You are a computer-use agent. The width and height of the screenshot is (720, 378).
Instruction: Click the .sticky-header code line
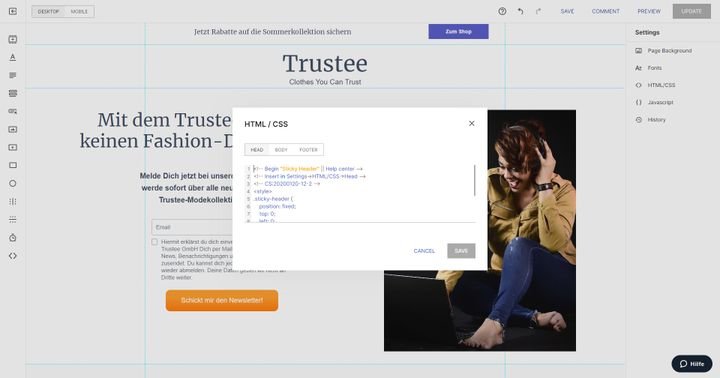point(273,199)
